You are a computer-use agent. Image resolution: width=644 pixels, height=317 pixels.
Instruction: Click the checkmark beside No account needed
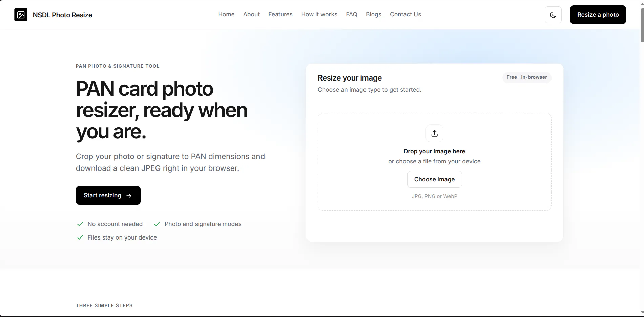pos(80,224)
